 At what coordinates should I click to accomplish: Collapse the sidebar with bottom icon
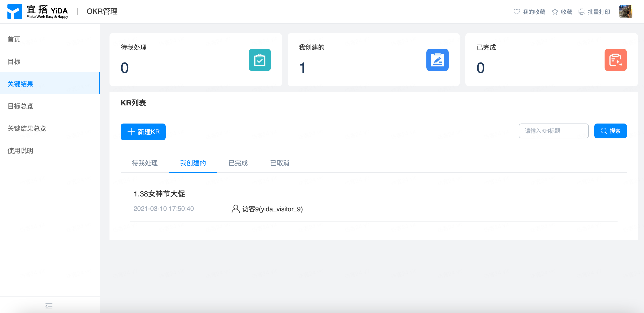tap(49, 306)
